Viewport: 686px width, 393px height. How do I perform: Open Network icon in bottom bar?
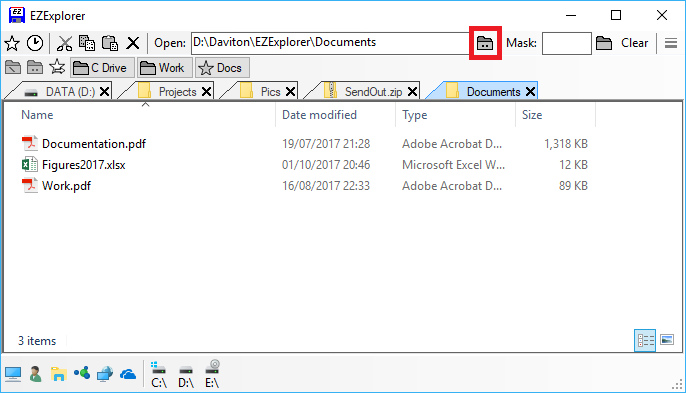click(105, 374)
